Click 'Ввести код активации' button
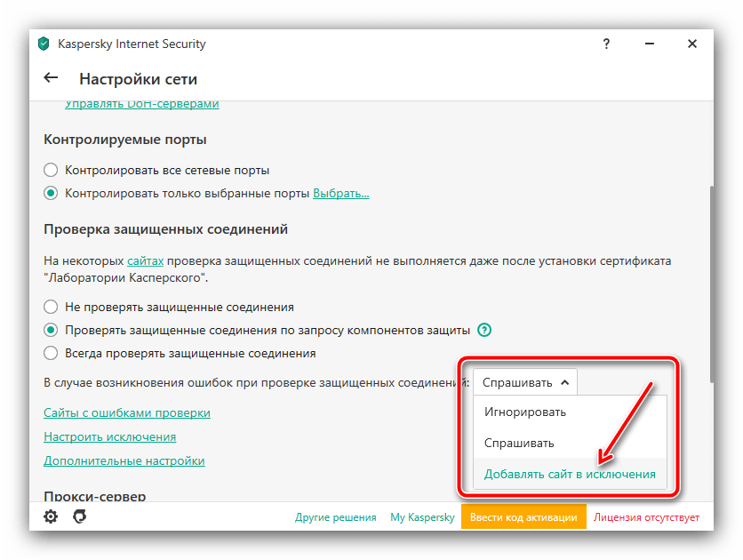Screen dimensions: 743x560 [x=523, y=516]
